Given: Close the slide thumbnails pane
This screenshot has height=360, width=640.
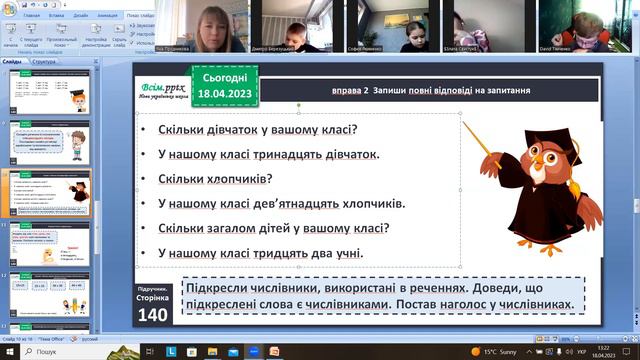Looking at the screenshot, I should (x=96, y=62).
